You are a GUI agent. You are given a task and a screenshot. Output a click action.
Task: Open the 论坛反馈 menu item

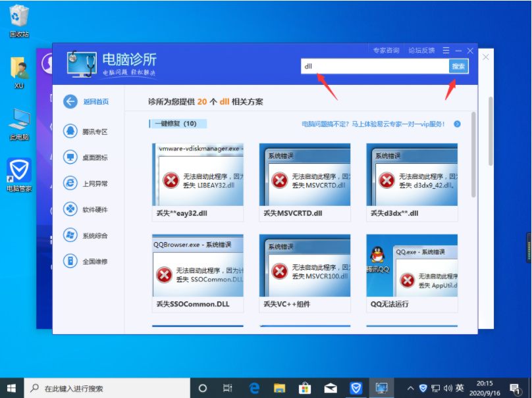tap(421, 50)
